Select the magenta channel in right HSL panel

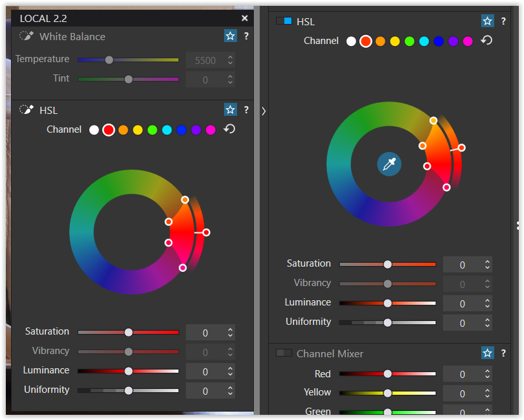point(468,41)
